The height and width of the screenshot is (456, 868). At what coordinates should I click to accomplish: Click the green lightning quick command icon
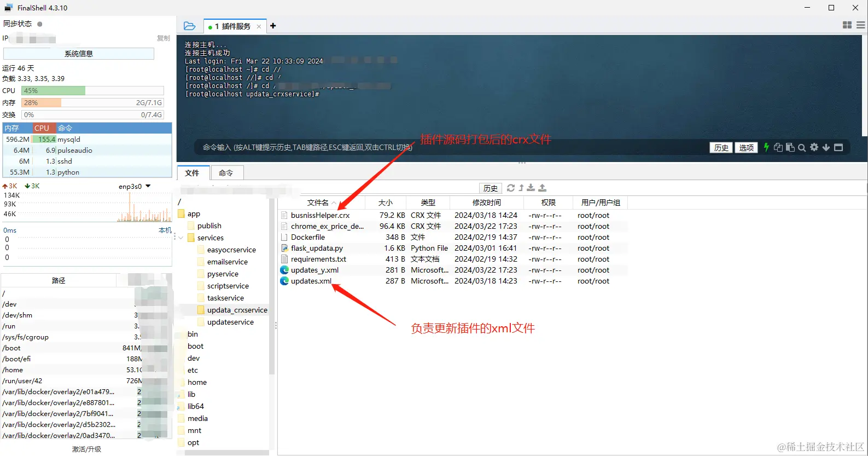click(766, 147)
